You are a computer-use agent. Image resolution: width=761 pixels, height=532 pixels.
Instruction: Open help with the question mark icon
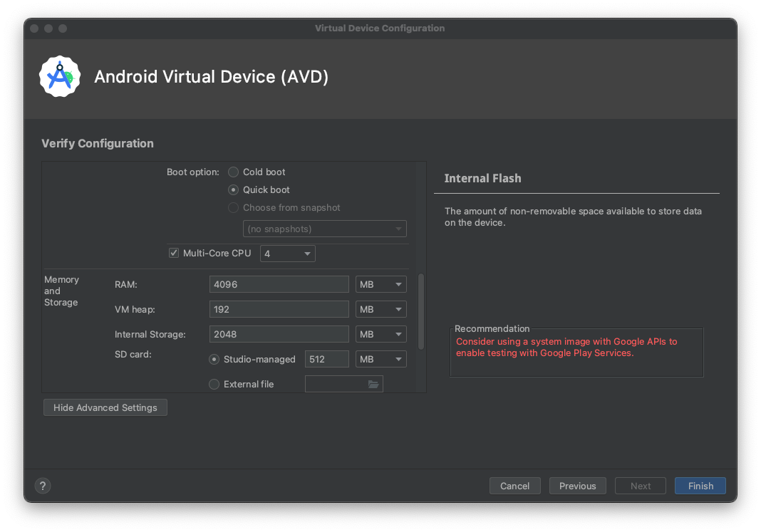click(43, 486)
